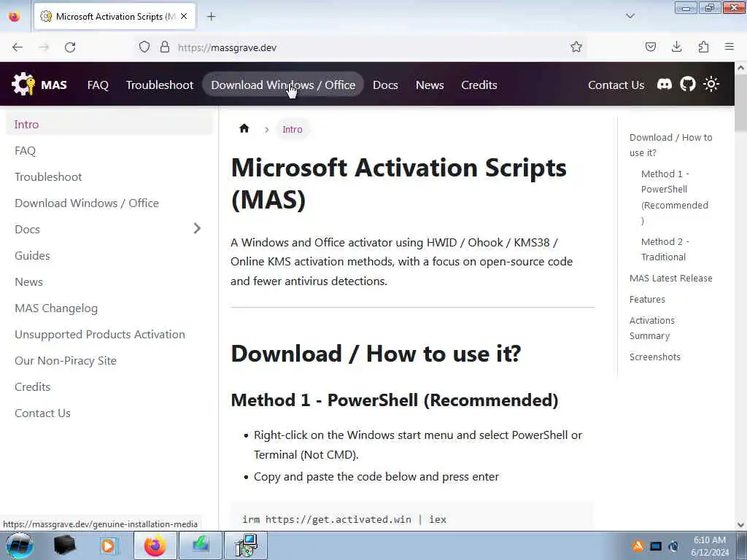Open the Pocket save icon

[650, 47]
